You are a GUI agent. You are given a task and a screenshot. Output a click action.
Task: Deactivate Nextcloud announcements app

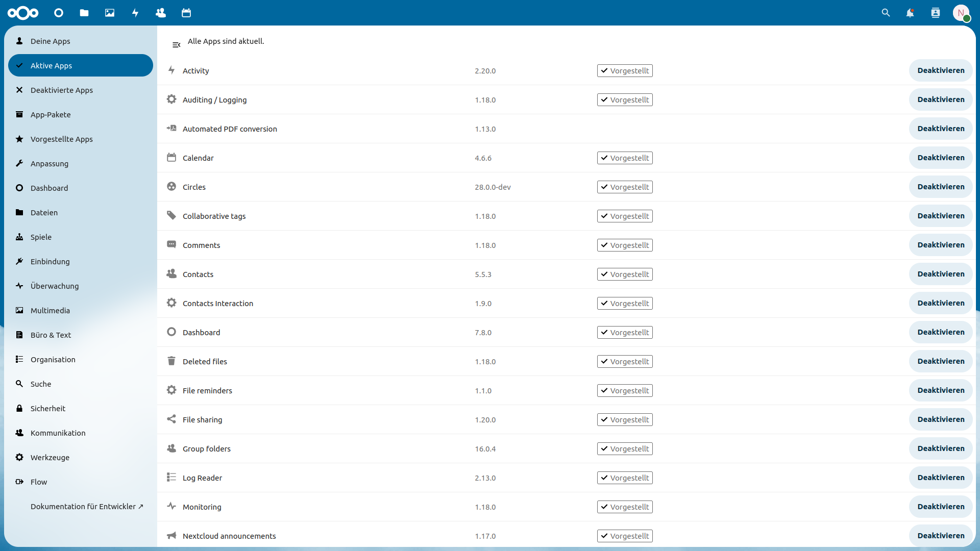pos(941,536)
